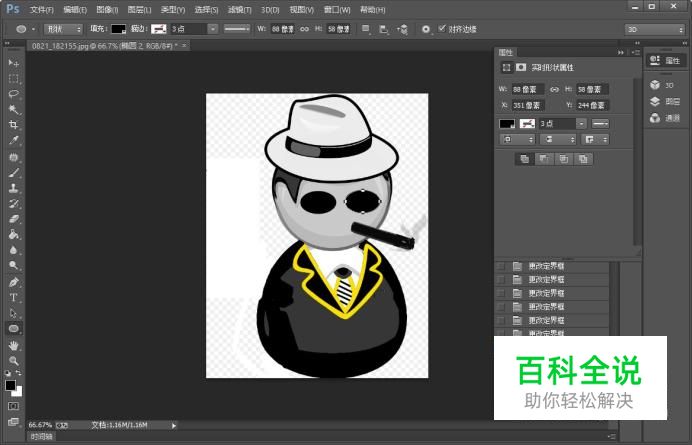
Task: Select the Type tool
Action: pos(13,297)
